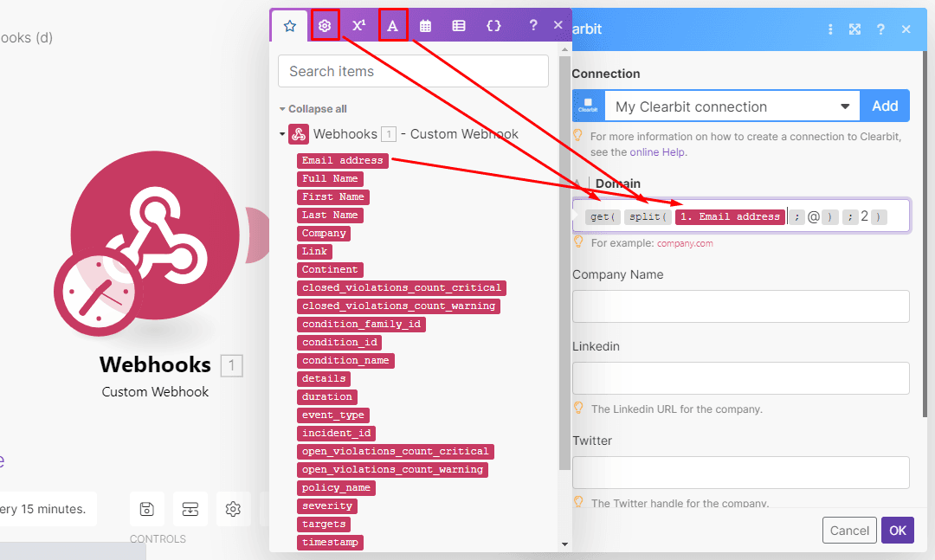Screen dimensions: 935x560
Task: Open scenario settings gear in controls
Action: click(233, 509)
